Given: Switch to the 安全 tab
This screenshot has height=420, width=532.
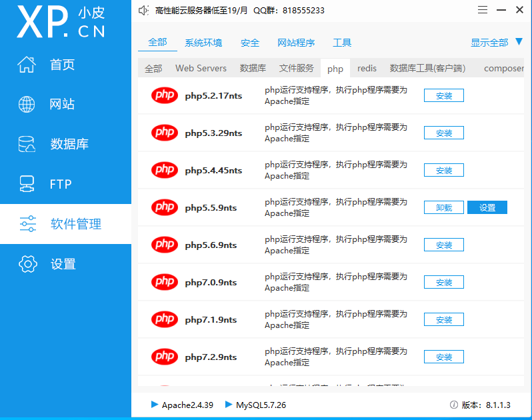Looking at the screenshot, I should pyautogui.click(x=250, y=43).
